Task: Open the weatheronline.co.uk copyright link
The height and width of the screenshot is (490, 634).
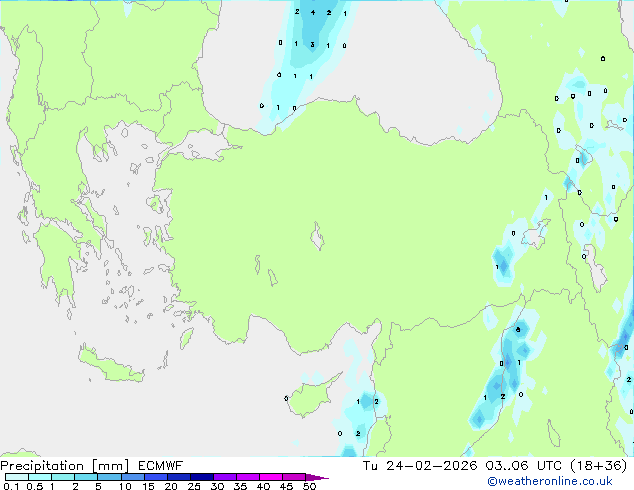Action: [x=550, y=481]
